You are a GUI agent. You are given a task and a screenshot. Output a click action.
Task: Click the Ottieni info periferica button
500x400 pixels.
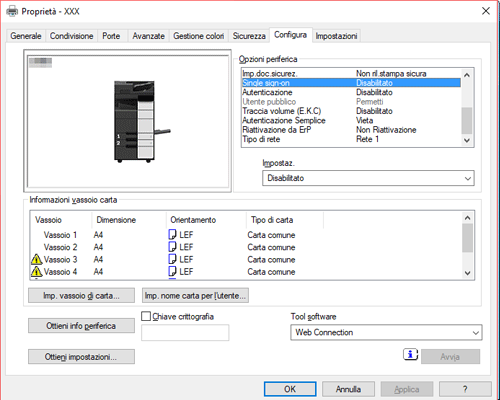pos(81,326)
